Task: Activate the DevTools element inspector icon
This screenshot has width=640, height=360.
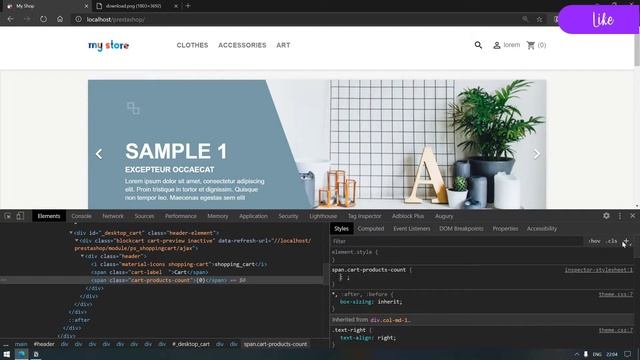Action: (8, 216)
